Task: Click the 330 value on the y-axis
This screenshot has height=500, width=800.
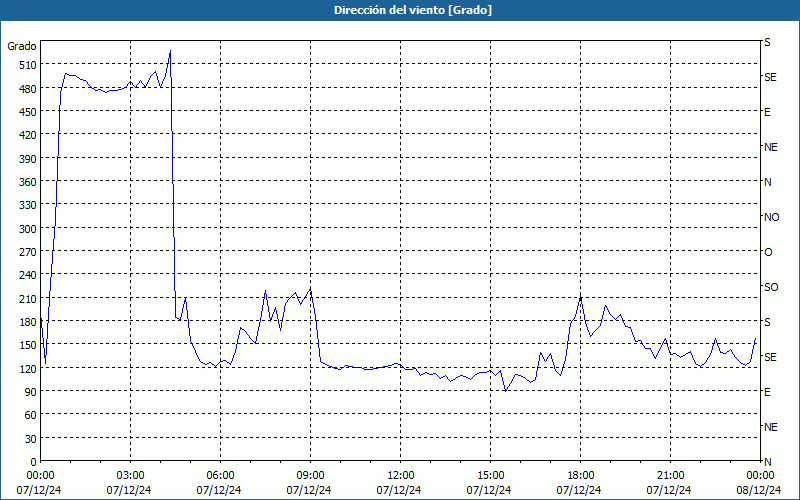Action: click(28, 205)
